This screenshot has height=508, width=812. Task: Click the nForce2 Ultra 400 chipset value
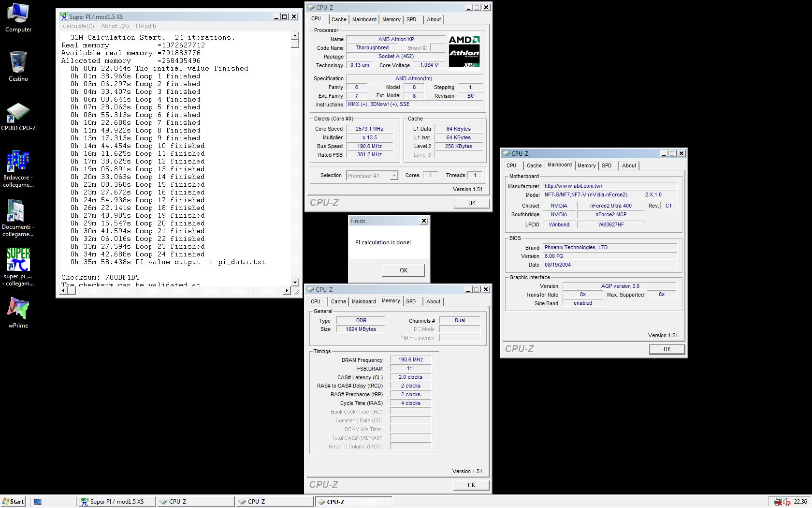pos(610,206)
